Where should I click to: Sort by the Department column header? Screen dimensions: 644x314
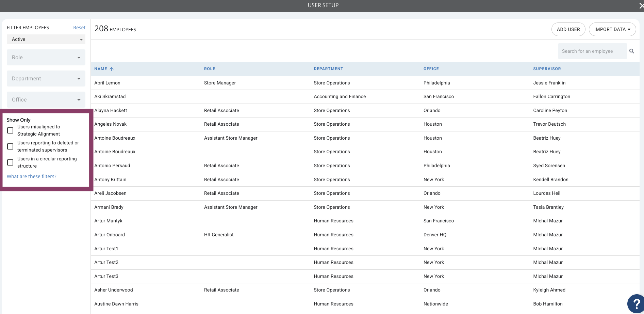pyautogui.click(x=328, y=69)
